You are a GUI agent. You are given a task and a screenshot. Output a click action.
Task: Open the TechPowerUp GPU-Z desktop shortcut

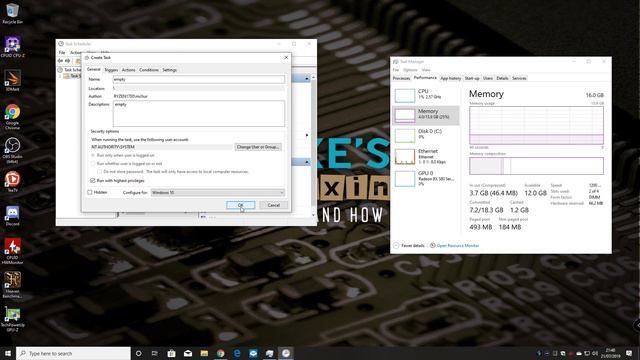coord(12,319)
